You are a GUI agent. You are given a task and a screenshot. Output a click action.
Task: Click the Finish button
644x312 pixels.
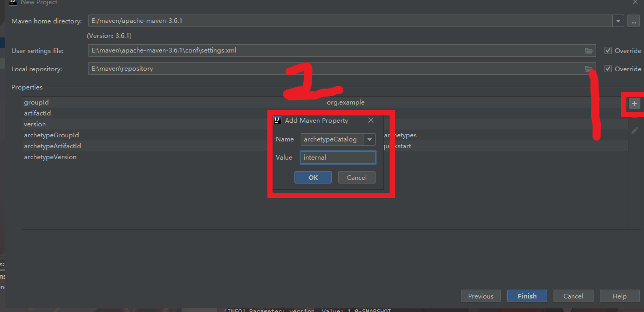click(527, 296)
